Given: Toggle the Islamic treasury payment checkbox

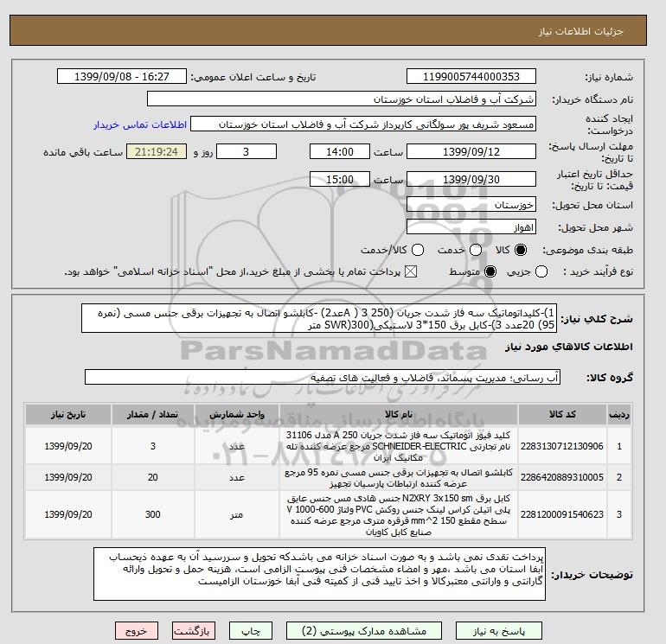Looking at the screenshot, I should [x=411, y=271].
